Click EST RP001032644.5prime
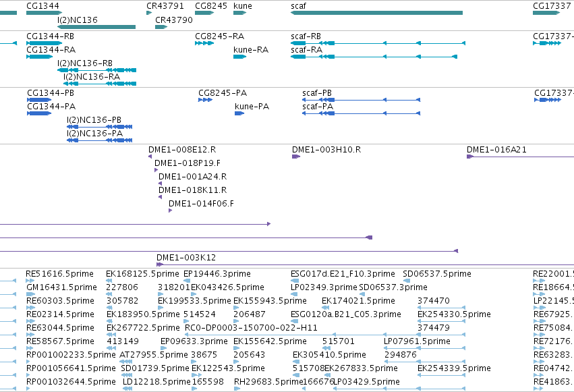 (28, 389)
